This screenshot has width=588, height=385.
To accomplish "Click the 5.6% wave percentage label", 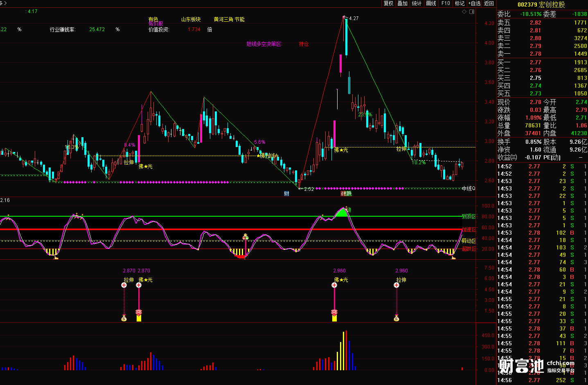I will [259, 142].
